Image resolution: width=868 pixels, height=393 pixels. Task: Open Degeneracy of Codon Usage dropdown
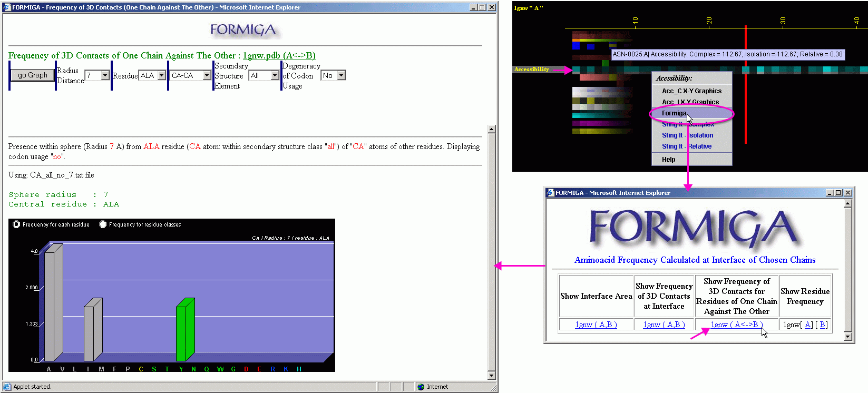341,76
